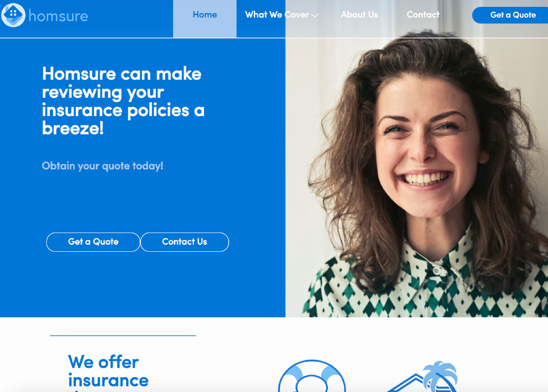The image size is (548, 392).
Task: Click the white separator line under the header
Action: click(x=274, y=38)
